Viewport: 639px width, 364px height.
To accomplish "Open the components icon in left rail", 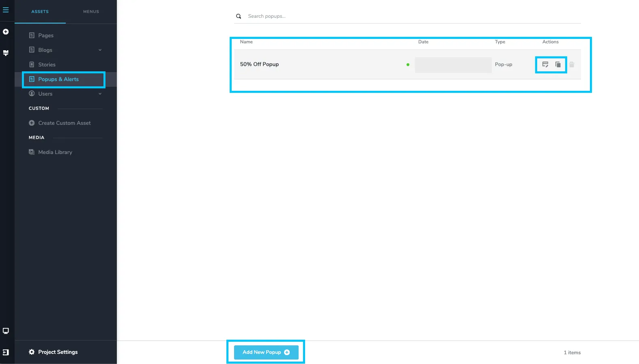I will coord(6,53).
